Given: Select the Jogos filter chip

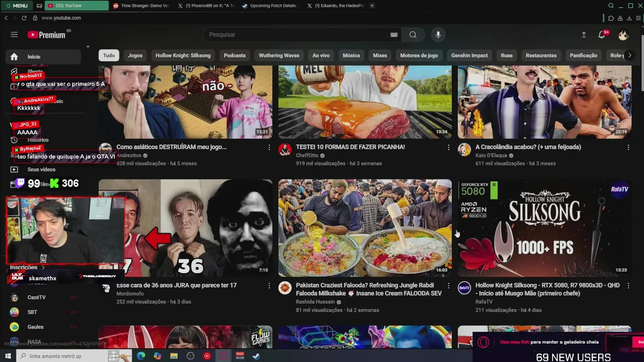Looking at the screenshot, I should click(x=135, y=55).
